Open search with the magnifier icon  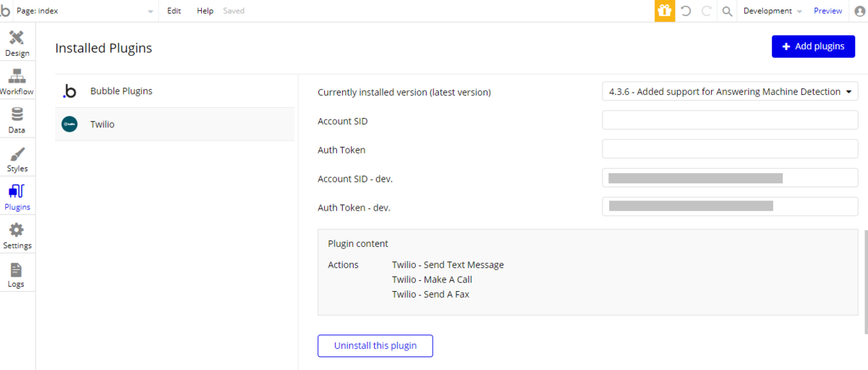coord(727,11)
